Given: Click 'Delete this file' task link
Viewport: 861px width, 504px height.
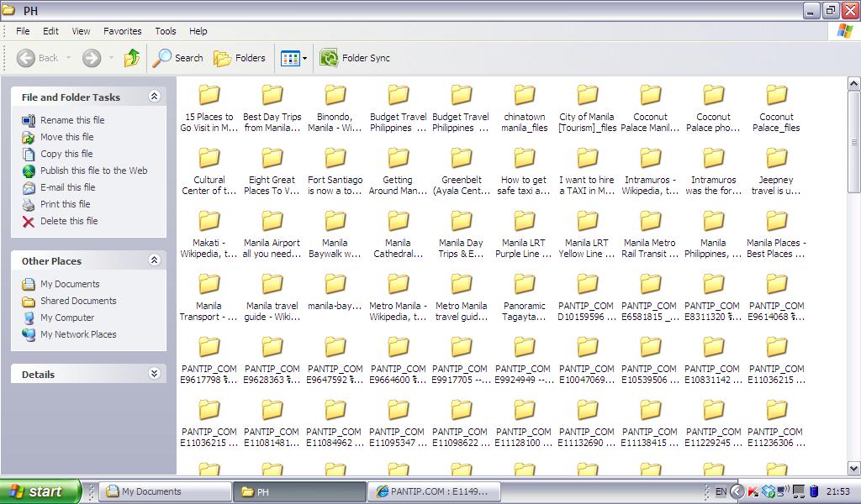Looking at the screenshot, I should [x=69, y=221].
